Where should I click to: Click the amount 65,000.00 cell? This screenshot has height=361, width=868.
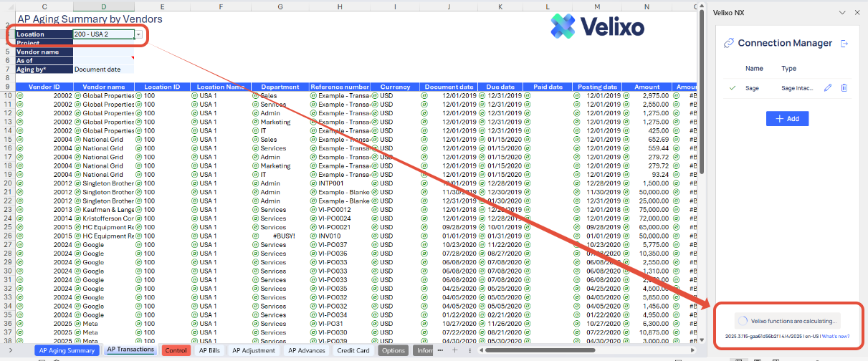tap(647, 226)
